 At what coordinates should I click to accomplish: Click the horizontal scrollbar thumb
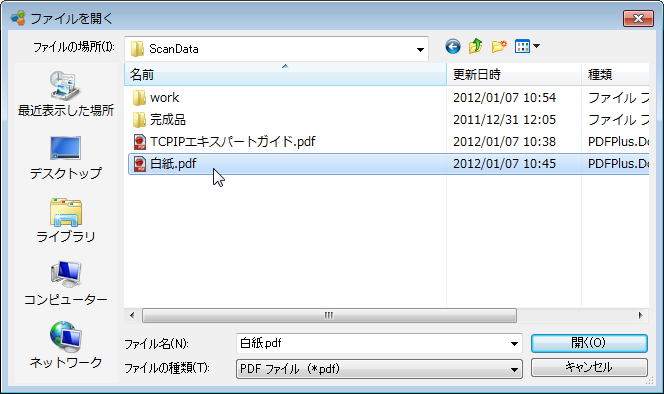click(329, 316)
